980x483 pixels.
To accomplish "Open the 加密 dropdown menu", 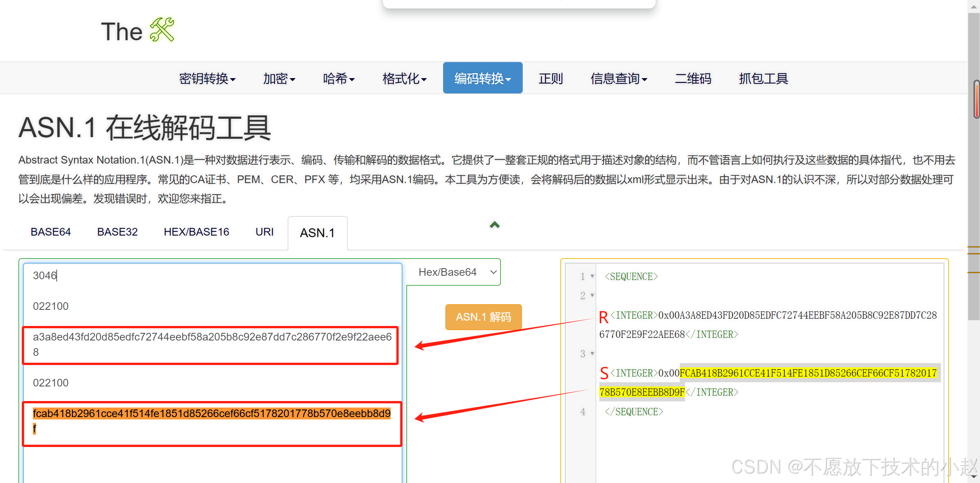I will [x=279, y=79].
